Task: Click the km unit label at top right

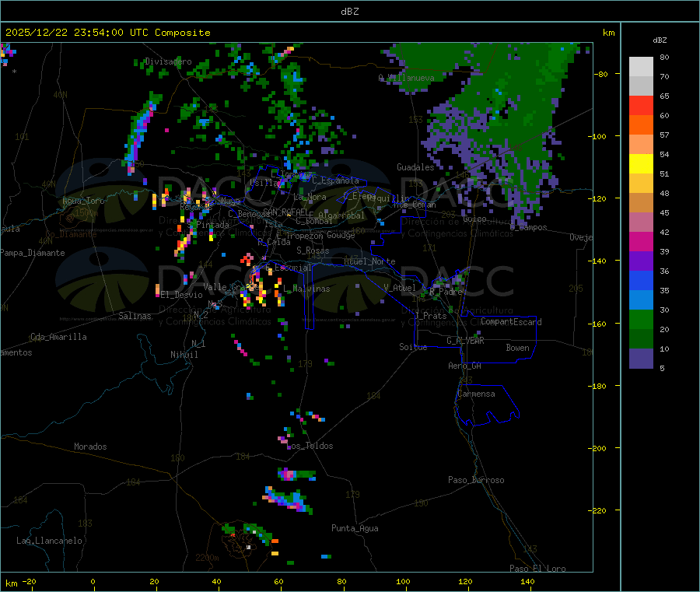Action: tap(609, 33)
